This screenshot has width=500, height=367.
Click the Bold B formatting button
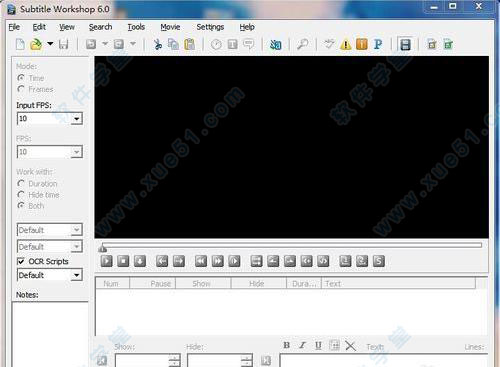coord(286,345)
